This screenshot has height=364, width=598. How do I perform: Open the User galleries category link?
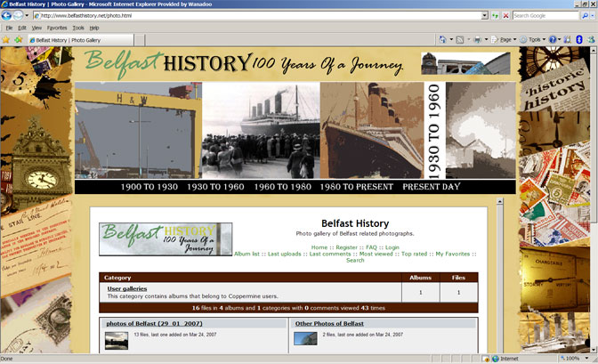127,288
